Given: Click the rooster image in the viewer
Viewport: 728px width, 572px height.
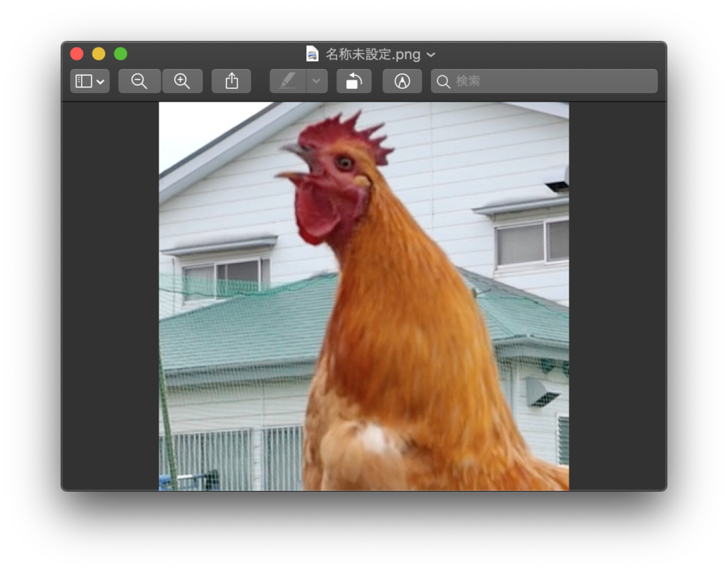Looking at the screenshot, I should click(364, 296).
